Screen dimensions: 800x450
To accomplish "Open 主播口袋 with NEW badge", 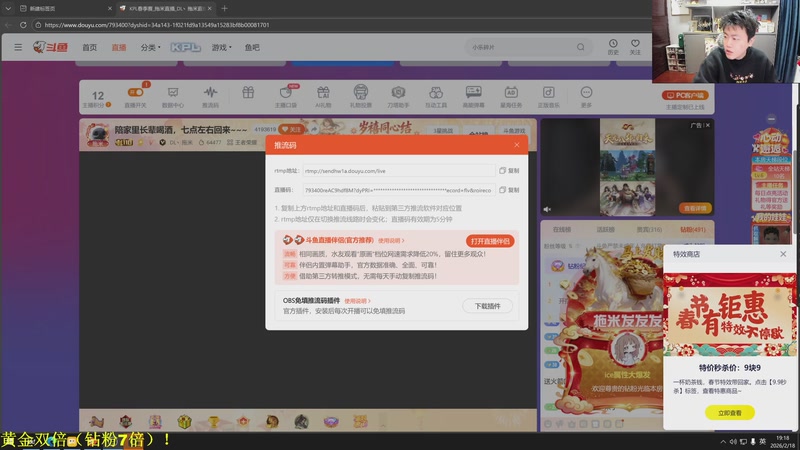I will pyautogui.click(x=286, y=97).
